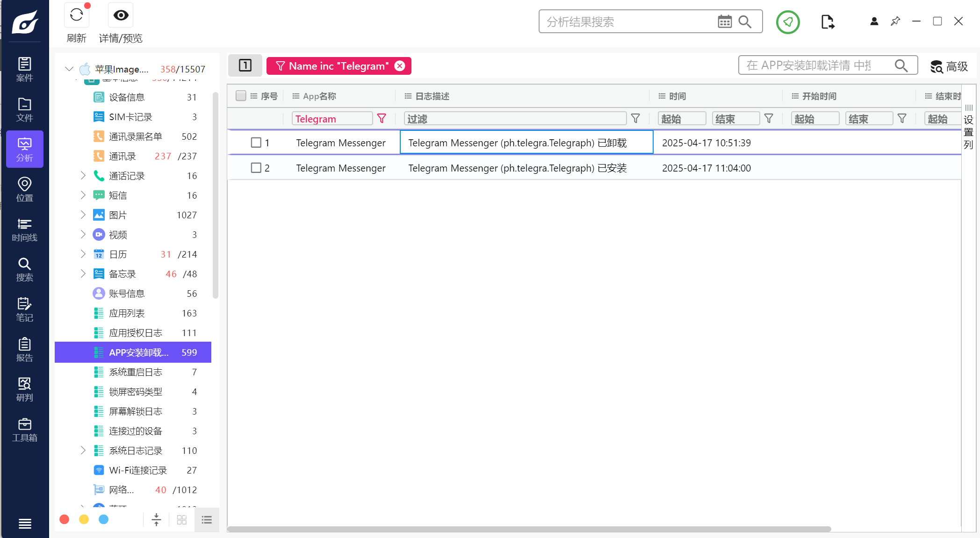Click the magnifier in the analysis result search box
Viewport: 980px width, 538px height.
[745, 22]
